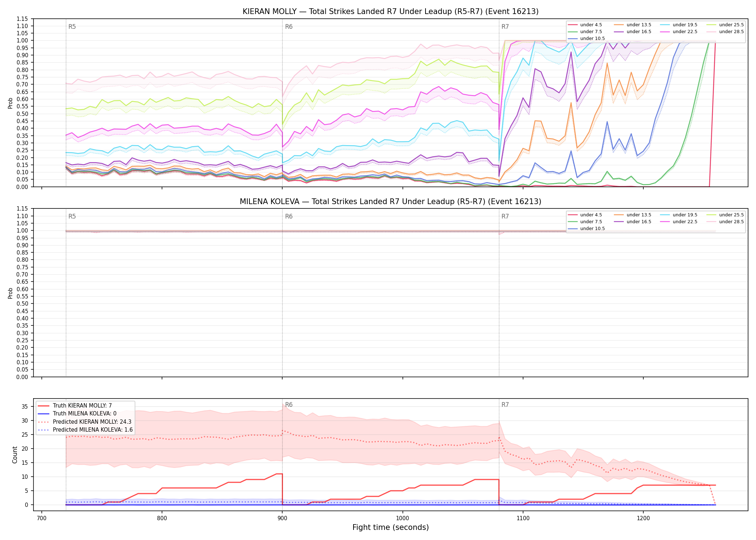Select 'under 28.5' in Milena Koleva legend
756x540 pixels.
point(725,222)
